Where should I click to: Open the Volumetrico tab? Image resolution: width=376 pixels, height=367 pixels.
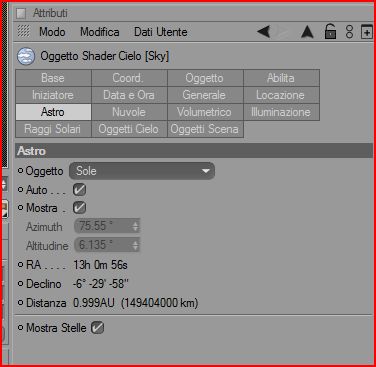tap(205, 112)
